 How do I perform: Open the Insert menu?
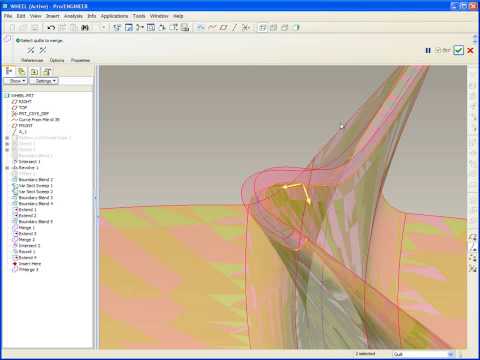[x=53, y=16]
